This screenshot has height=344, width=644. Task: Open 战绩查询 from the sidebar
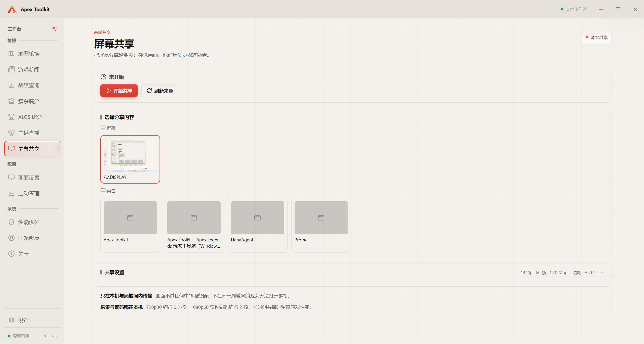(33, 85)
